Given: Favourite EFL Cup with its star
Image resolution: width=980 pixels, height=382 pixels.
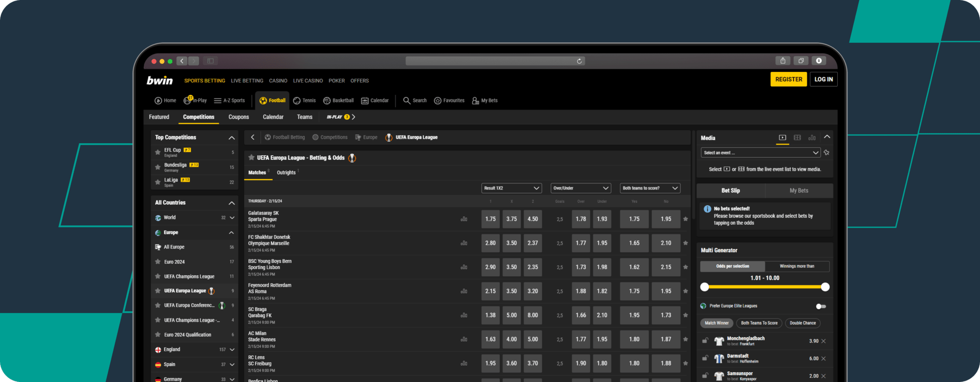Looking at the screenshot, I should point(158,152).
